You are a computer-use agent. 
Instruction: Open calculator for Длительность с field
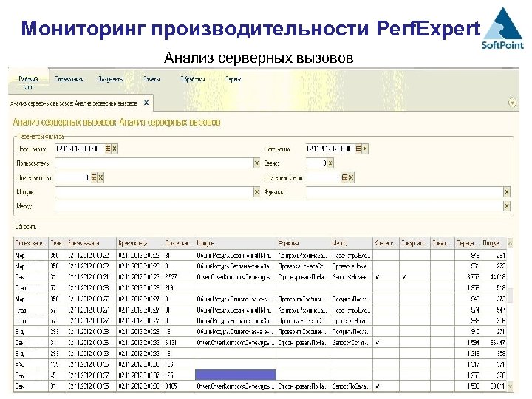pos(94,177)
